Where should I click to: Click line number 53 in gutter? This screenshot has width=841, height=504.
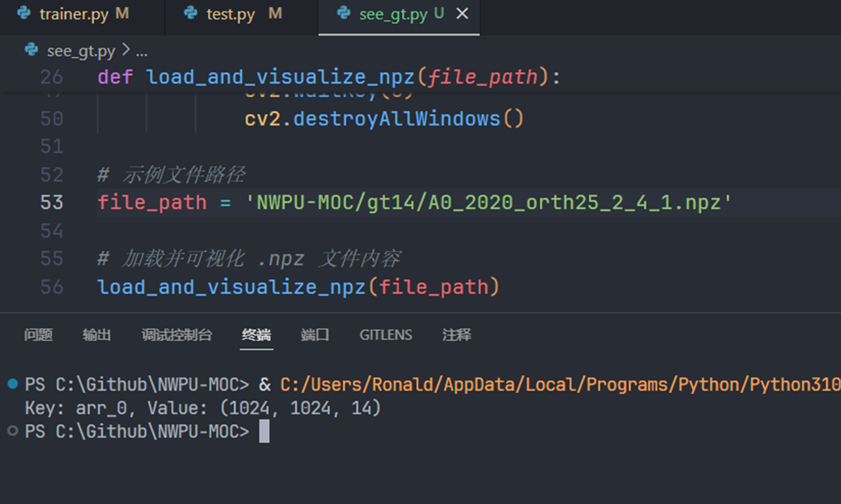(52, 202)
